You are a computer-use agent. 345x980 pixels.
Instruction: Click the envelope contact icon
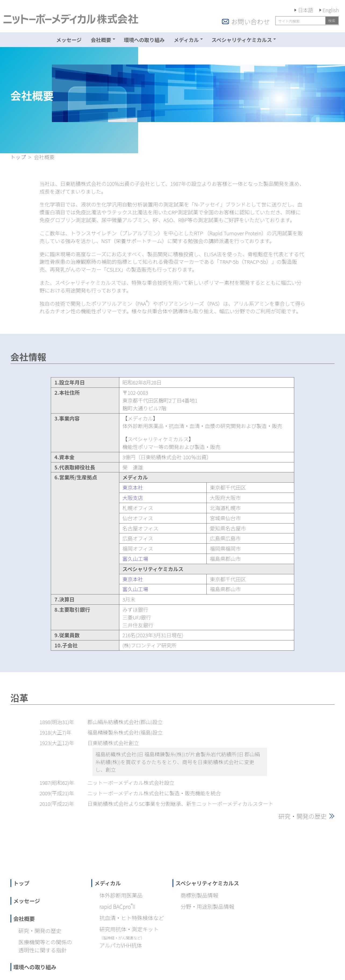click(x=225, y=22)
